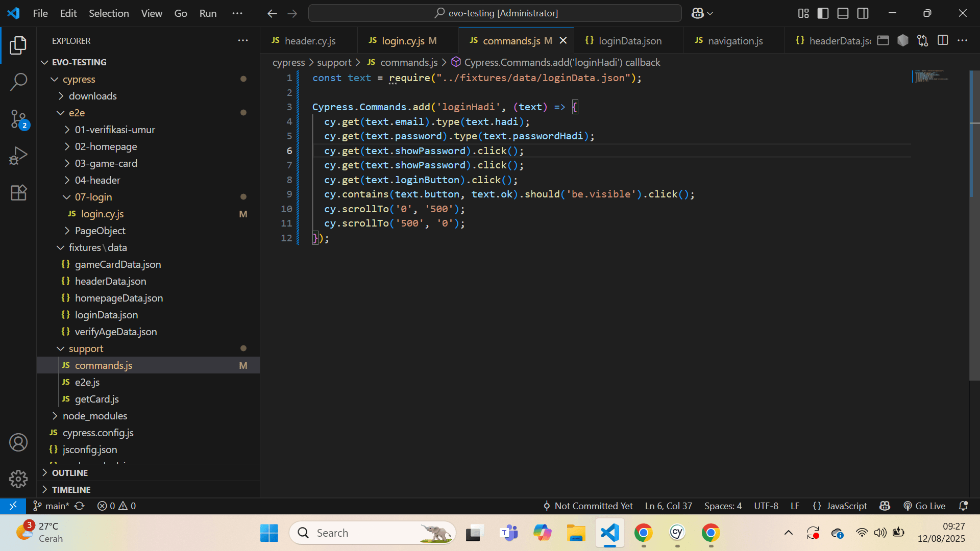The image size is (980, 551).
Task: Click the Split Editor Right icon
Action: point(943,40)
